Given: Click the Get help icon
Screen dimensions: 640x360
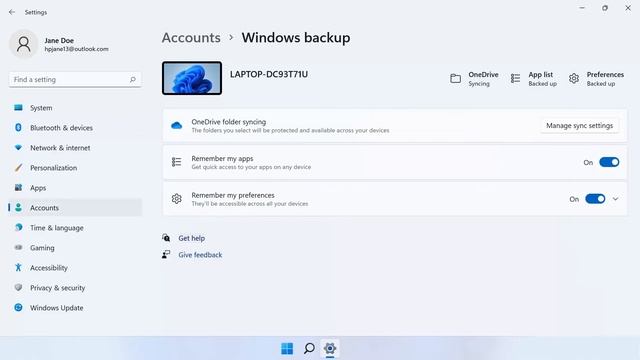Looking at the screenshot, I should (166, 238).
